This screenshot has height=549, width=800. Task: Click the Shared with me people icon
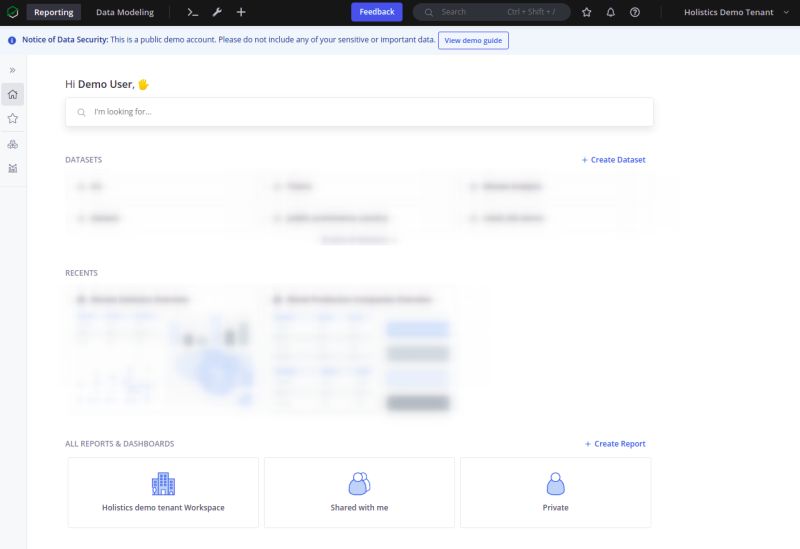point(359,484)
